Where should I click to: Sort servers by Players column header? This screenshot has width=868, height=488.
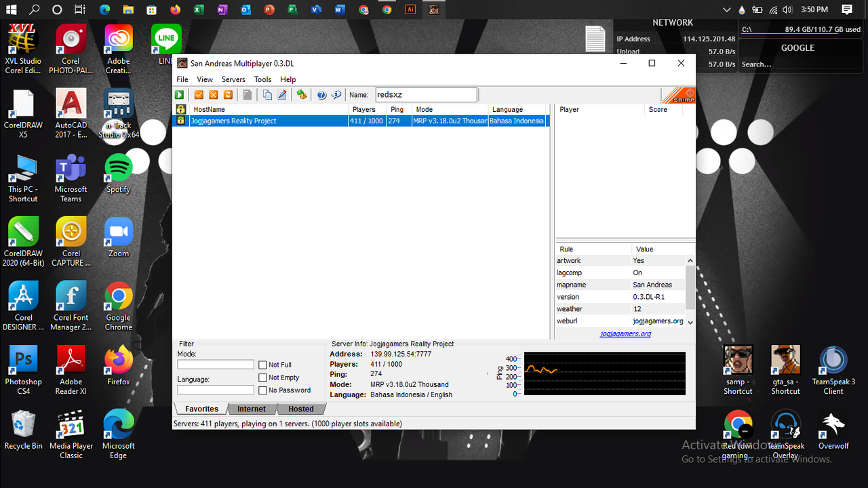(x=368, y=109)
